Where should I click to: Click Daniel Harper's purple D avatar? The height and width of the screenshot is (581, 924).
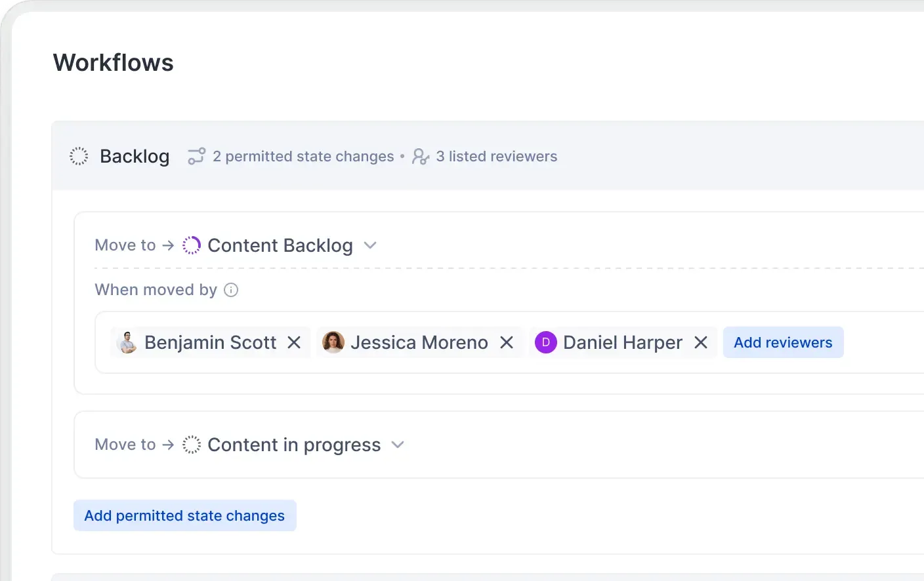545,342
